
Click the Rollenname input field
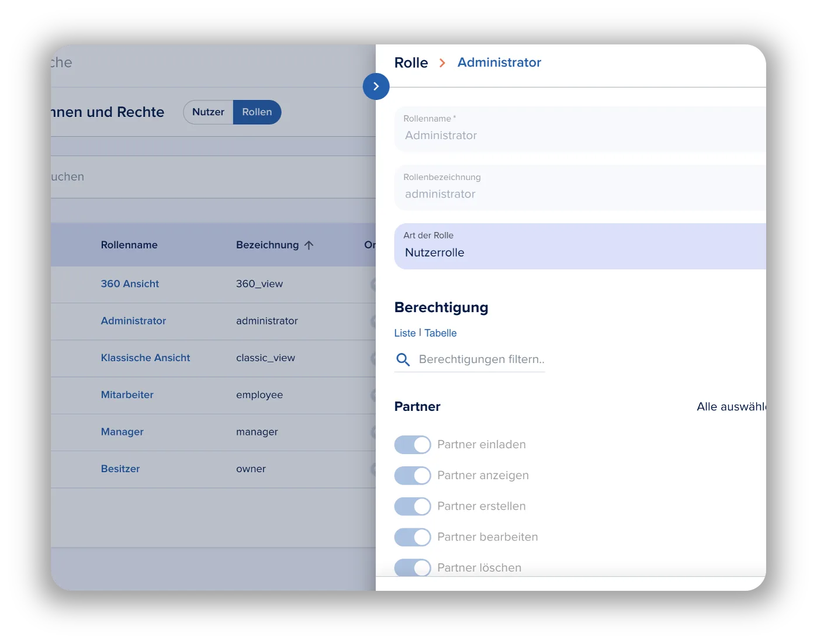pyautogui.click(x=580, y=129)
